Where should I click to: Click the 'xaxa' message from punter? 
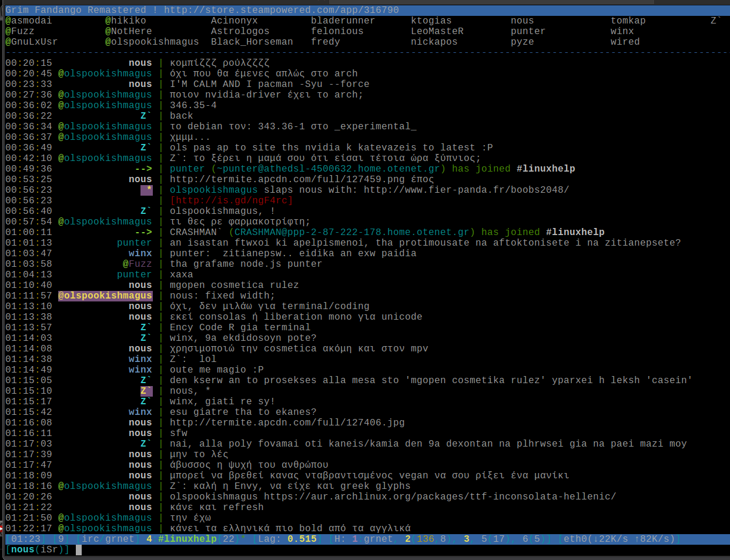[182, 274]
